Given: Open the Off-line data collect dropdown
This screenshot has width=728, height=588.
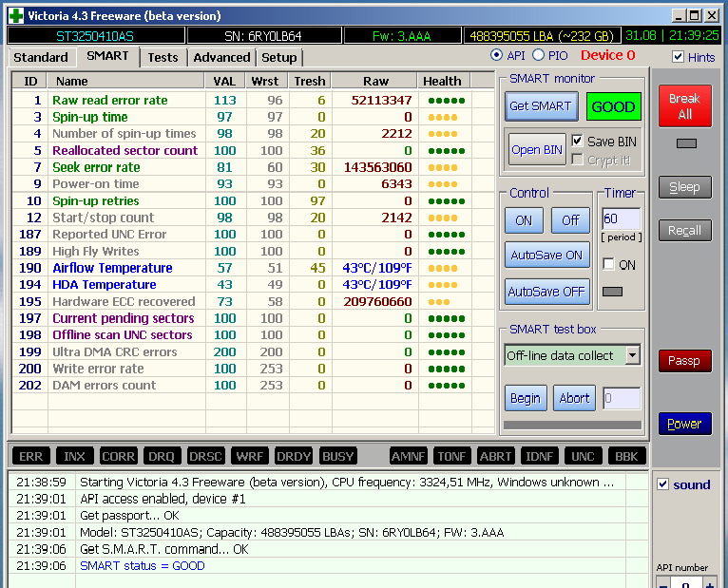Looking at the screenshot, I should click(x=632, y=355).
